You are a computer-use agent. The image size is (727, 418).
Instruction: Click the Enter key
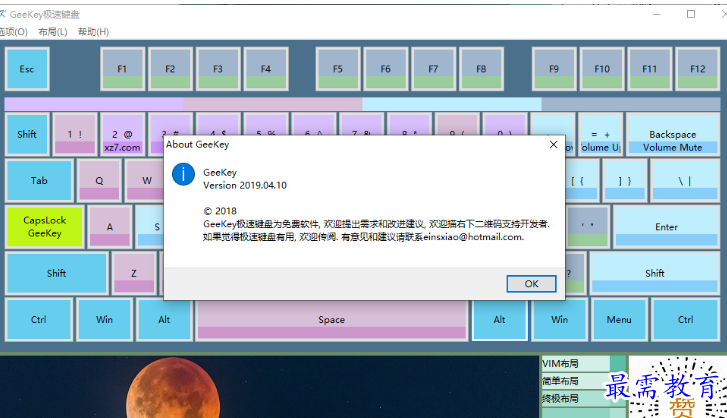666,227
